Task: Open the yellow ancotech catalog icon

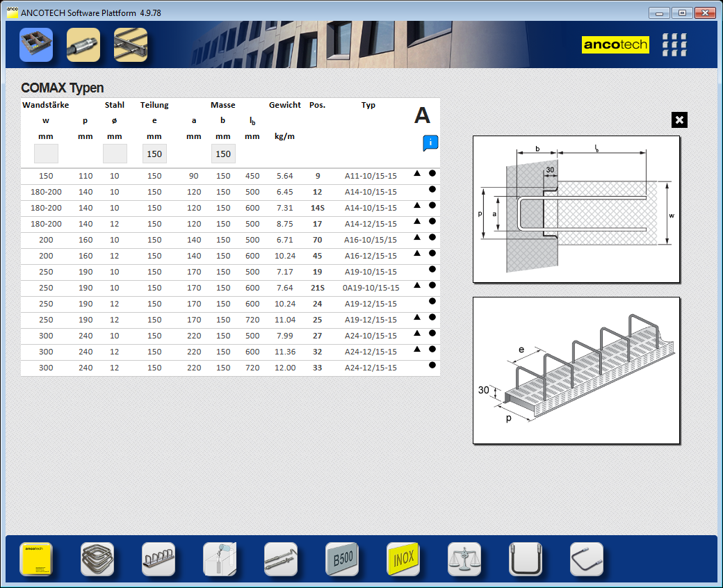Action: [x=36, y=559]
